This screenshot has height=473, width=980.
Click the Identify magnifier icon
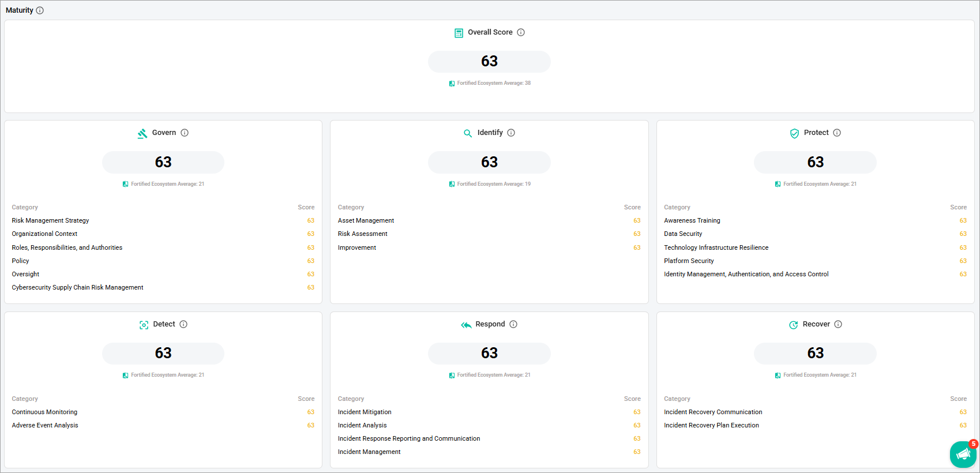click(x=468, y=133)
